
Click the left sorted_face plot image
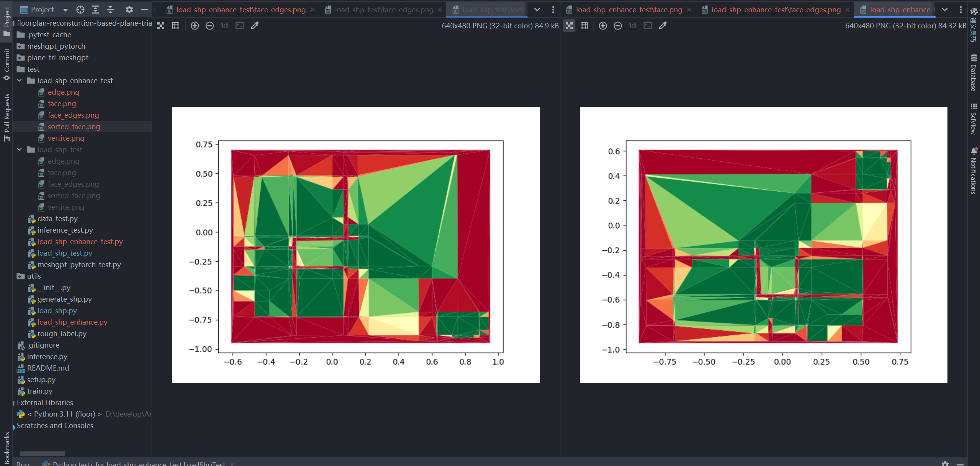pyautogui.click(x=356, y=244)
